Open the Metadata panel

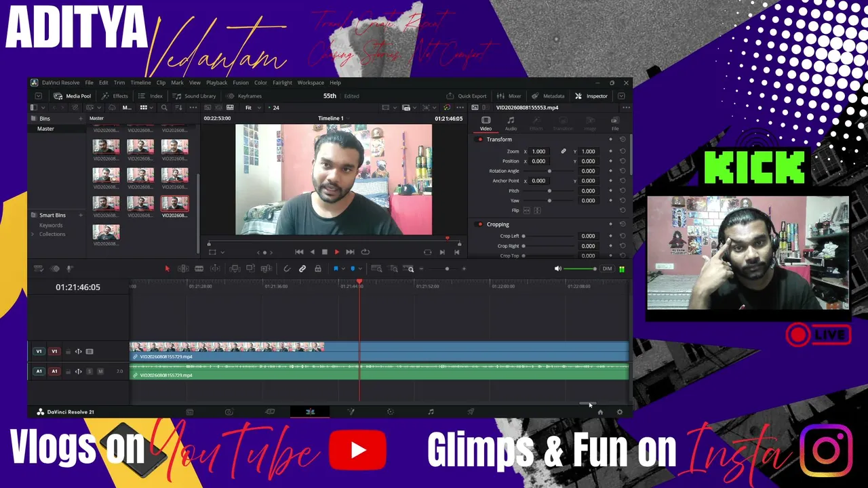pyautogui.click(x=548, y=96)
